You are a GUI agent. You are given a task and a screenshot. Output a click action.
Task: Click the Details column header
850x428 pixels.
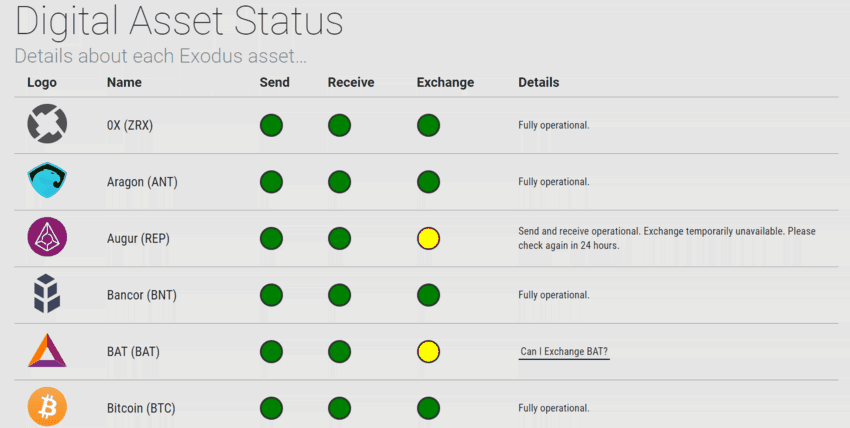pyautogui.click(x=538, y=82)
